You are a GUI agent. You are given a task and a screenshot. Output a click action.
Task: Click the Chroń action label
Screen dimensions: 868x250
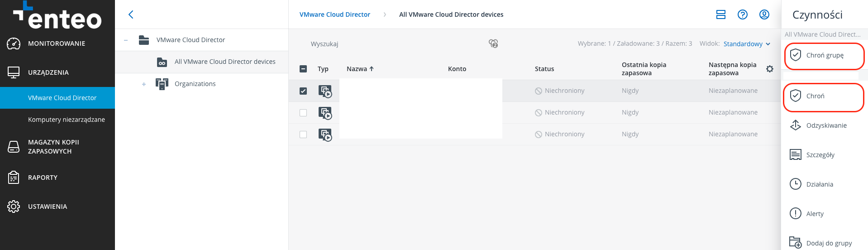click(816, 96)
